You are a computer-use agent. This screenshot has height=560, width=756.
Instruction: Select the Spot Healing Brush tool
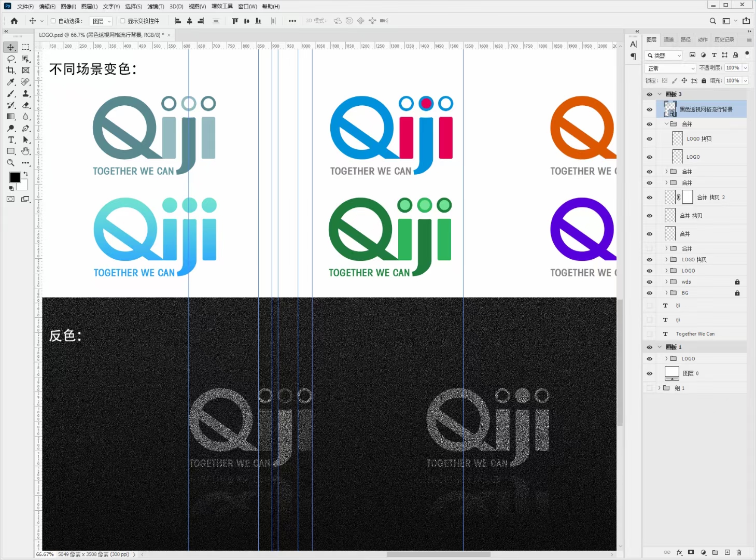click(x=25, y=82)
